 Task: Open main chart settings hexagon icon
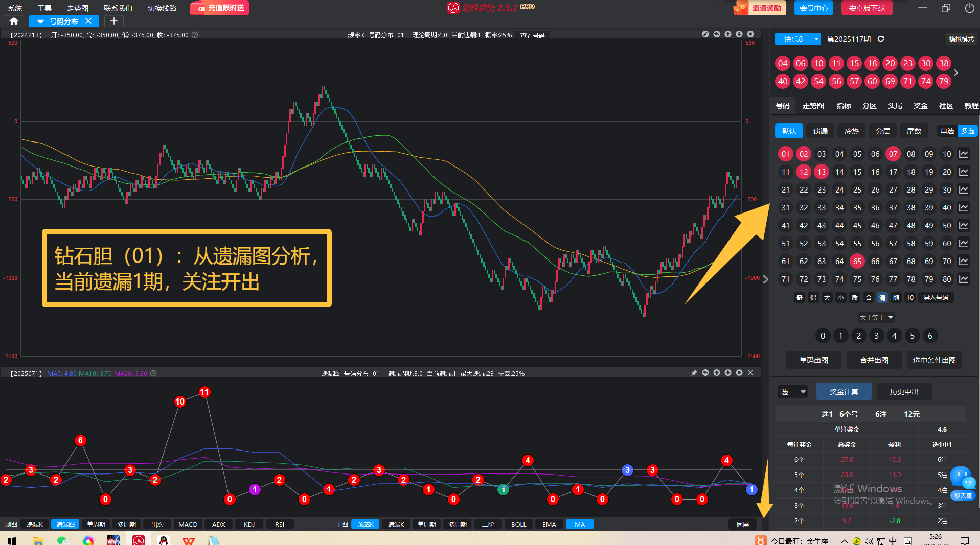750,34
